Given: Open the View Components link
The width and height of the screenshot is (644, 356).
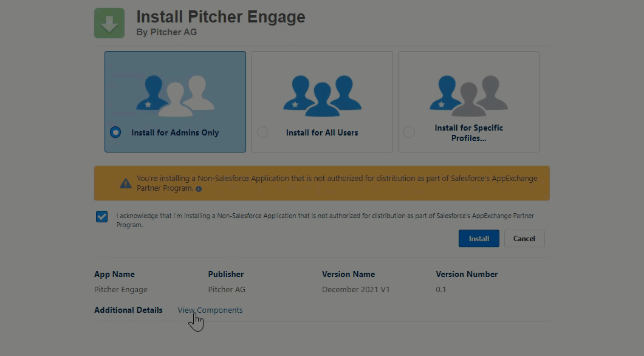Looking at the screenshot, I should pyautogui.click(x=210, y=310).
